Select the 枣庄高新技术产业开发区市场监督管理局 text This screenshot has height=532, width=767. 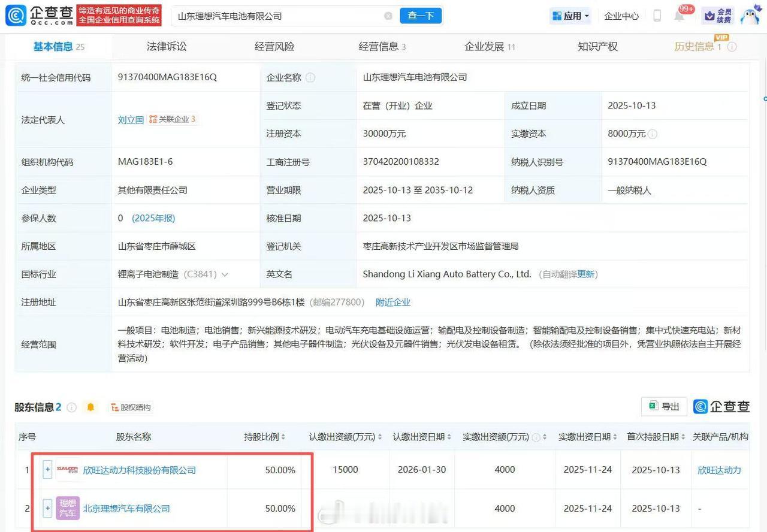pyautogui.click(x=440, y=246)
